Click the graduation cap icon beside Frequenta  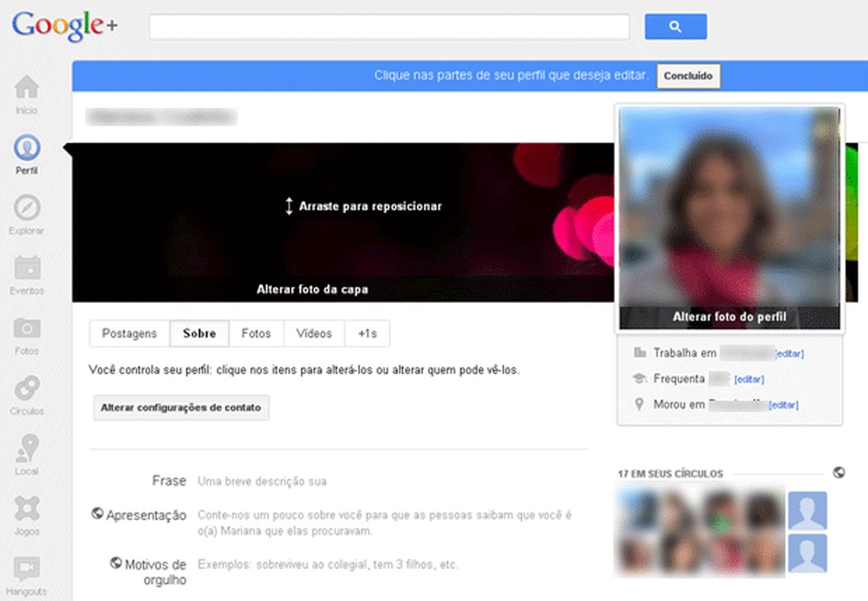point(640,379)
